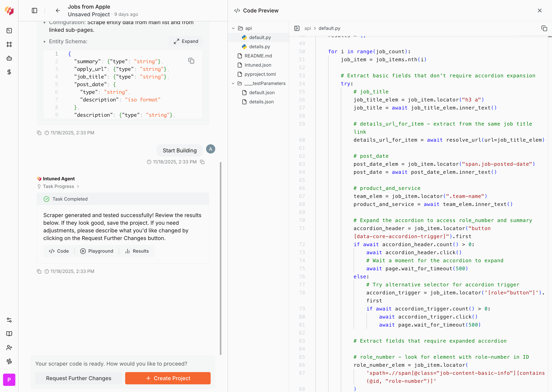
Task: Open details.py in the file tree
Action: [x=259, y=47]
